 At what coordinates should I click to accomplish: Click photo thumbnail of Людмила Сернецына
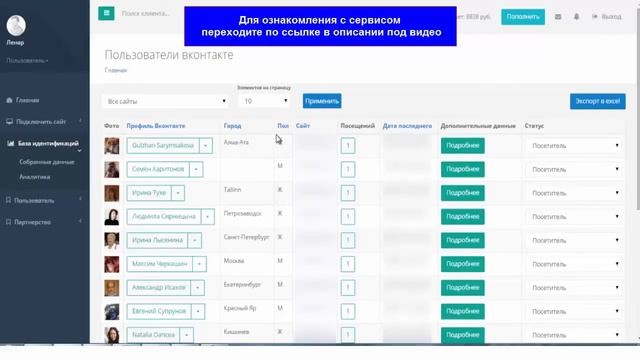coord(111,217)
